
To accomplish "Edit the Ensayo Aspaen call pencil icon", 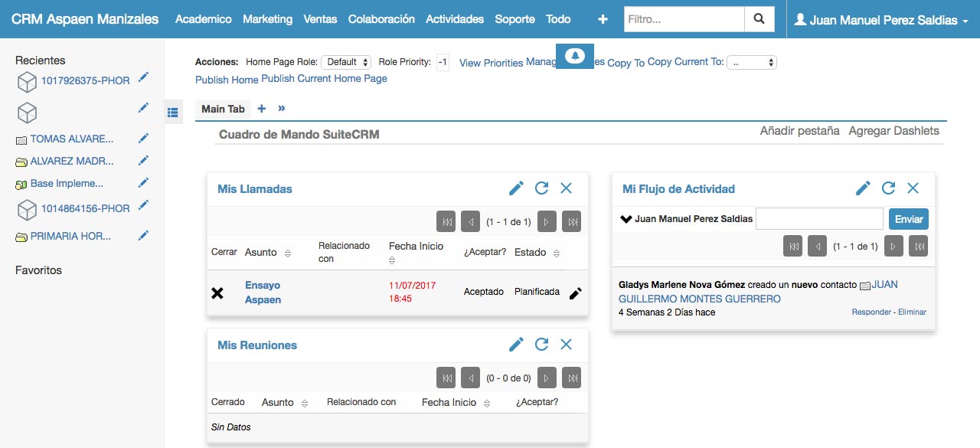I will pos(576,293).
